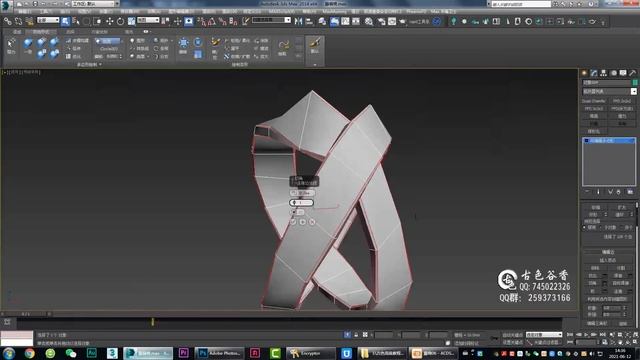Viewport: 640px width, 360px height.
Task: Toggle Percent Snap
Action: (223, 21)
